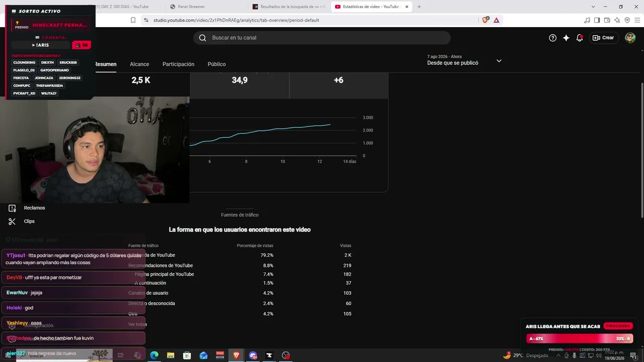Switch to the Alcance analytics tab
The width and height of the screenshot is (644, 362).
click(139, 64)
